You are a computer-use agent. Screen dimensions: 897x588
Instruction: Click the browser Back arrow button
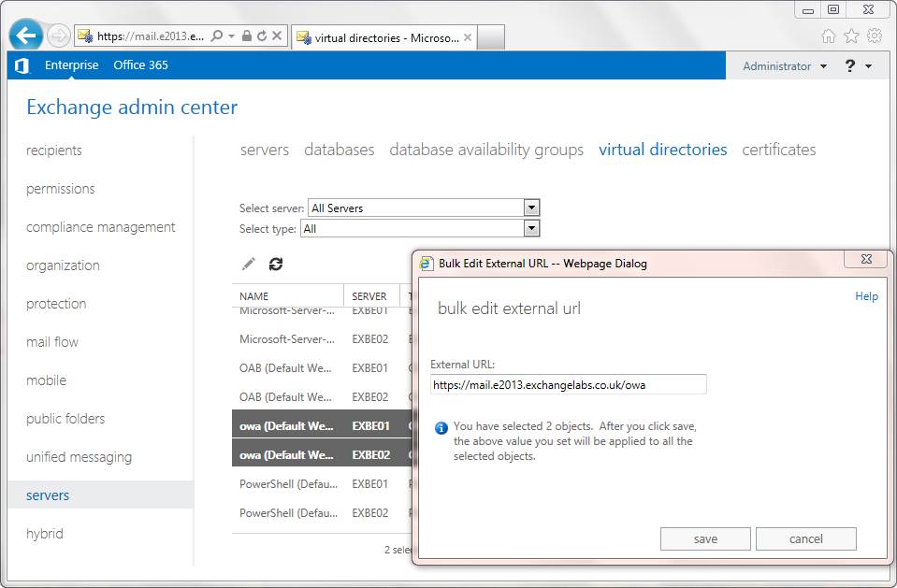tap(26, 36)
